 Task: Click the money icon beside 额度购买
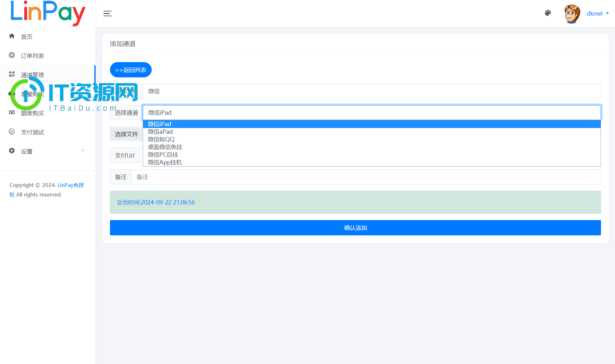12,112
